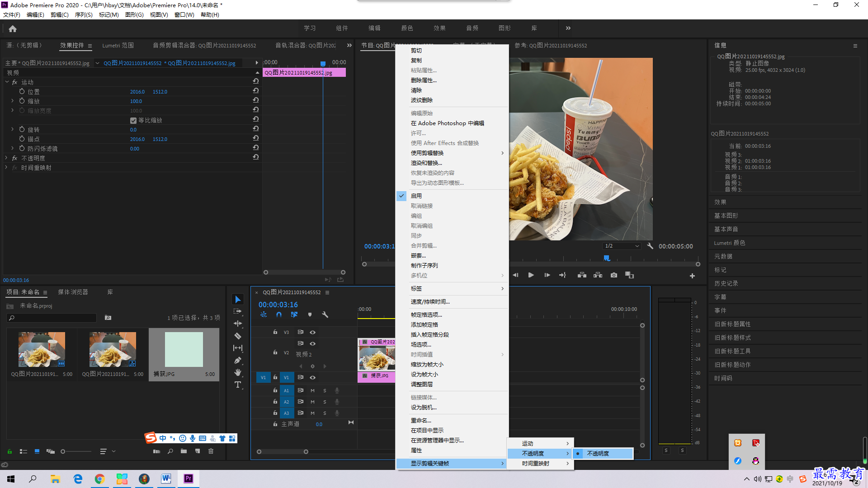Select the Track Select Forward tool
The width and height of the screenshot is (868, 488).
point(238,312)
